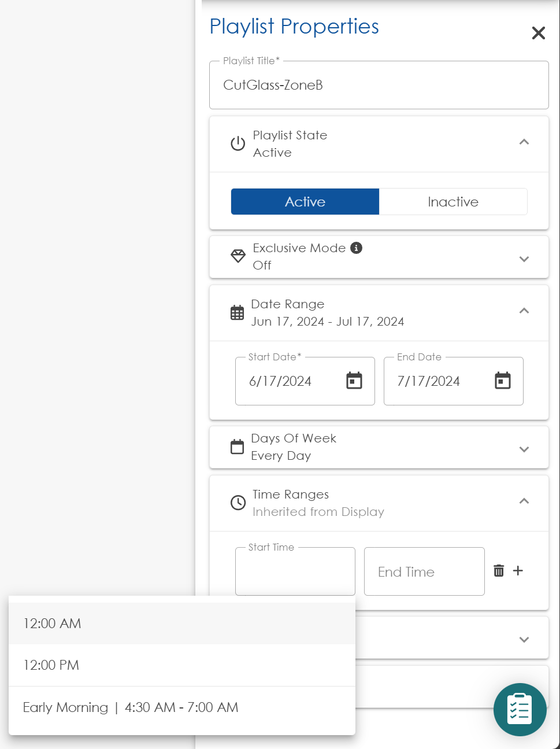Image resolution: width=560 pixels, height=749 pixels.
Task: Open the teal clipboard checklist button
Action: pyautogui.click(x=520, y=709)
